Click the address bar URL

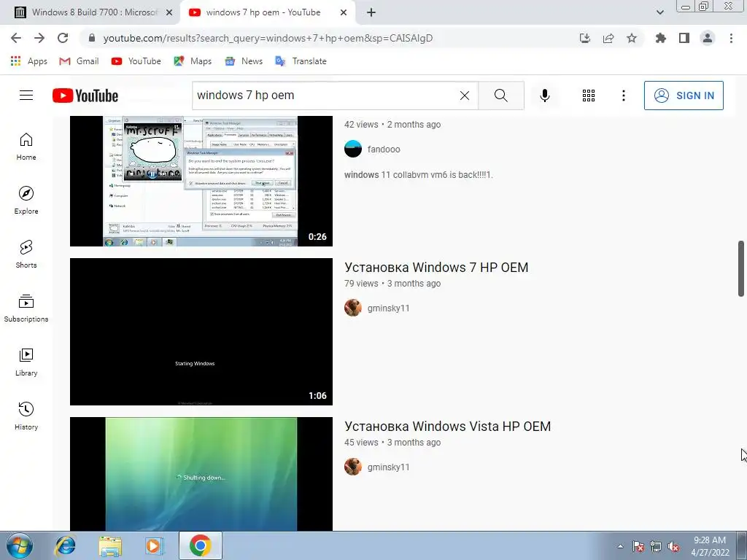[268, 38]
